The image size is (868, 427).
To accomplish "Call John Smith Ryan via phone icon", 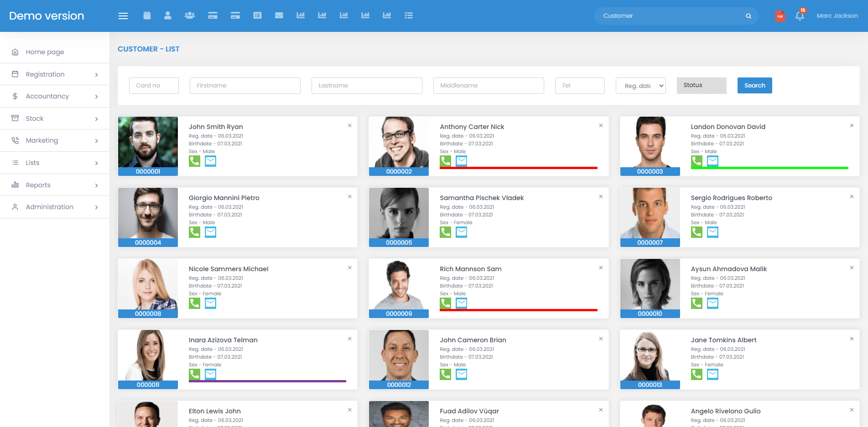I will pos(195,161).
